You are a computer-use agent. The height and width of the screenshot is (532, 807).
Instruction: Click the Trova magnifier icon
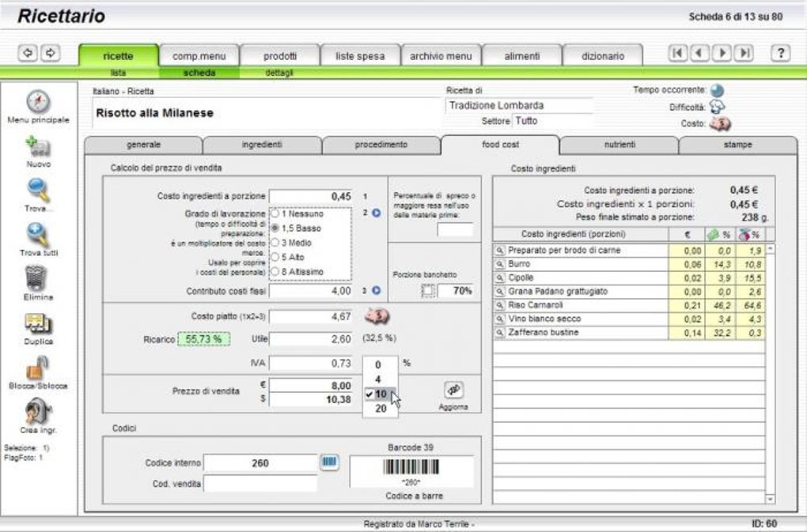pos(38,191)
